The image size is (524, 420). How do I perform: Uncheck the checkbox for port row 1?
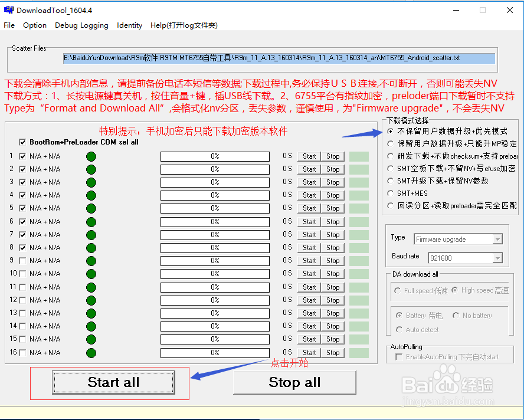(22, 156)
